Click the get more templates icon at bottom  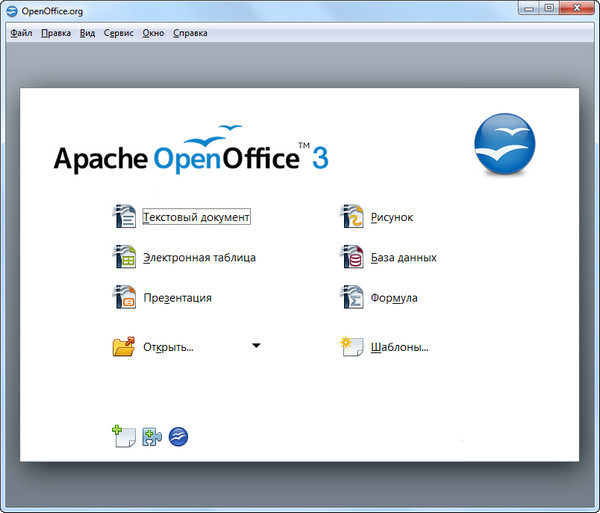123,436
